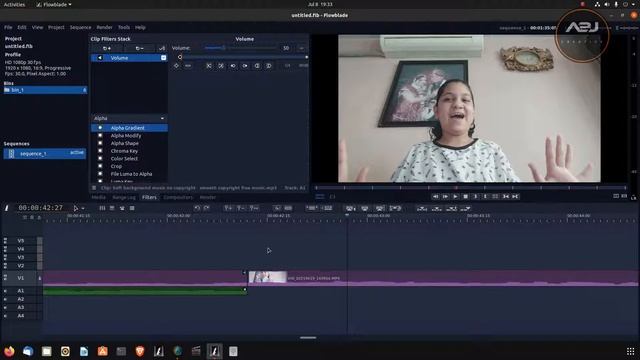Viewport: 640px width, 360px height.
Task: Switch to the Compositors tab
Action: (x=178, y=198)
